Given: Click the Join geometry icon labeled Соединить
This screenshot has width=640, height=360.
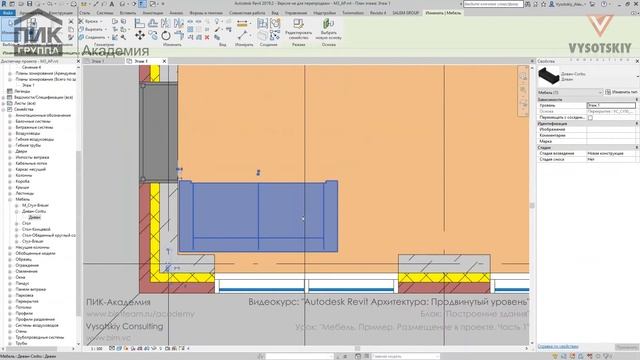Looking at the screenshot, I should (x=81, y=37).
